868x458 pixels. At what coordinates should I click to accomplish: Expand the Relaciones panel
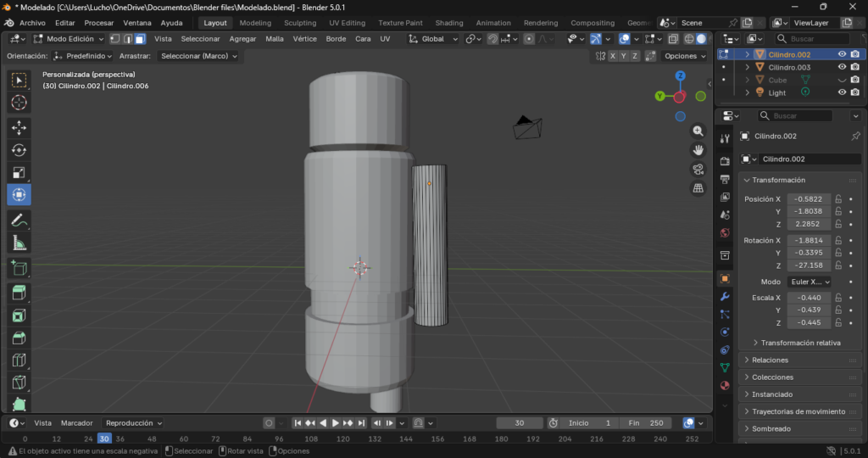point(771,360)
